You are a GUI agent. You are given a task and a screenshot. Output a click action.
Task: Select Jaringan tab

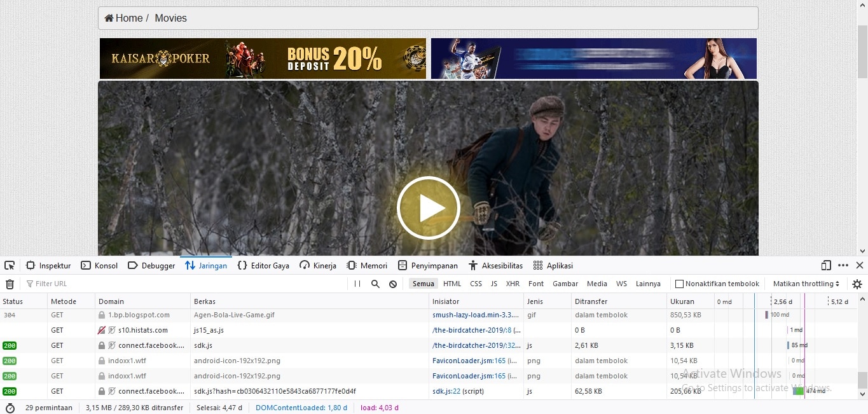click(x=206, y=266)
